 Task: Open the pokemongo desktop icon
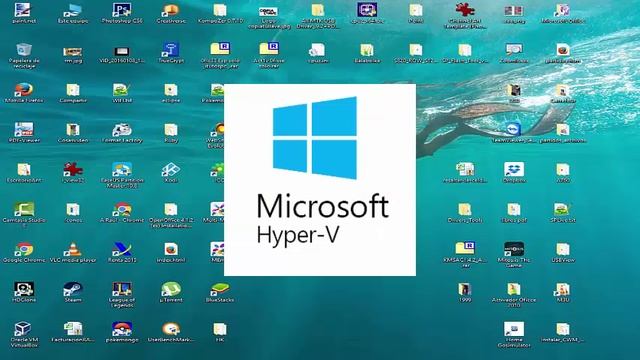pyautogui.click(x=122, y=332)
